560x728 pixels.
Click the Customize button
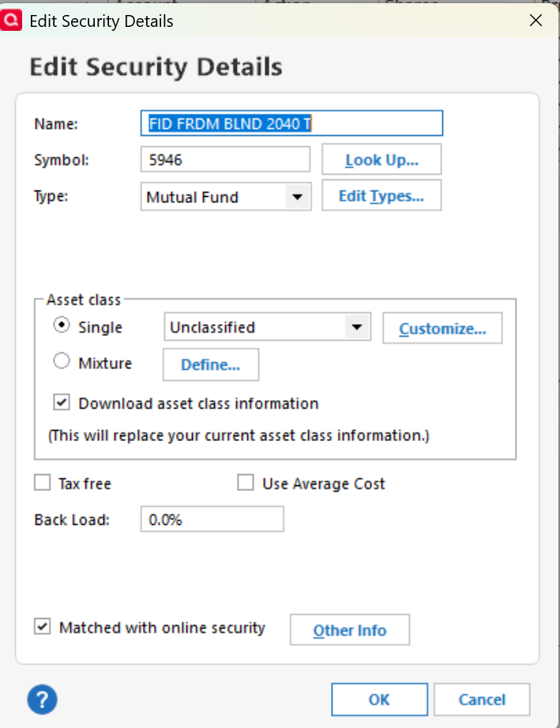(x=442, y=328)
